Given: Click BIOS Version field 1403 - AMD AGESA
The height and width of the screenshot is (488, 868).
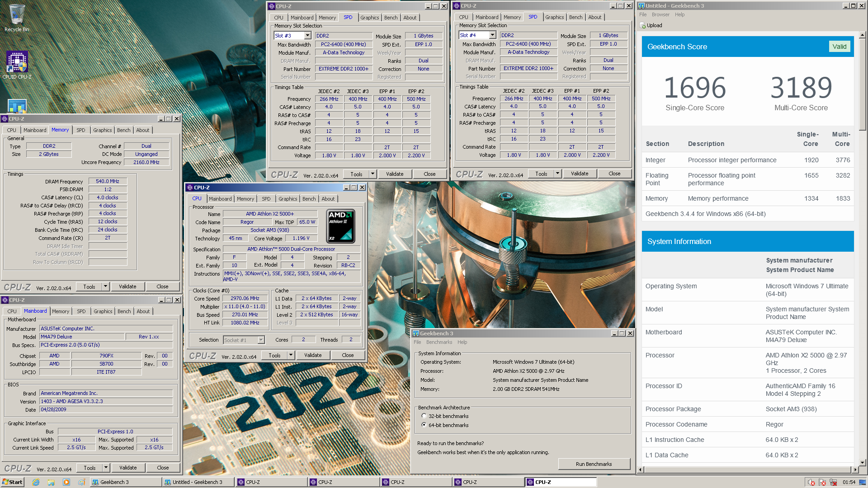Looking at the screenshot, I should (x=106, y=401).
